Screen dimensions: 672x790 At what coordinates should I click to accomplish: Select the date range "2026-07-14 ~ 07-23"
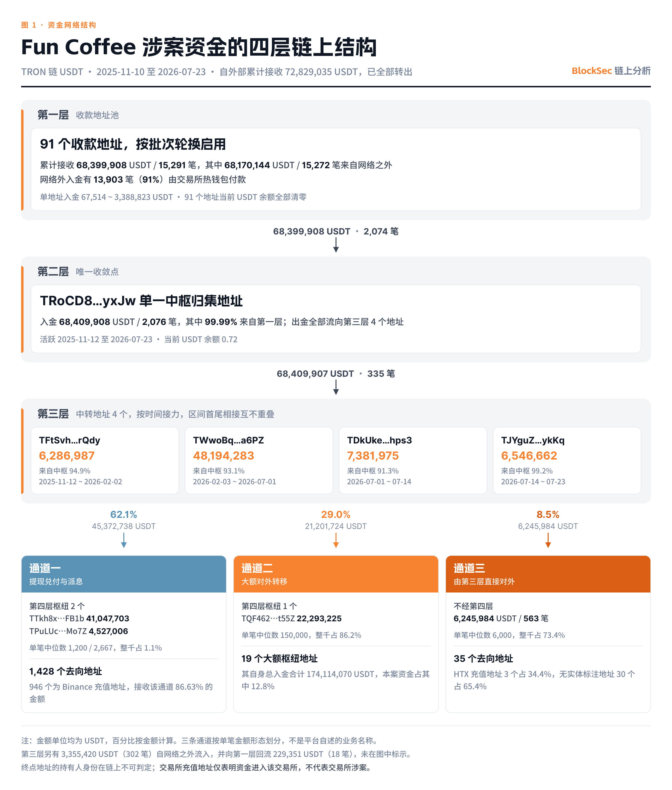[533, 481]
